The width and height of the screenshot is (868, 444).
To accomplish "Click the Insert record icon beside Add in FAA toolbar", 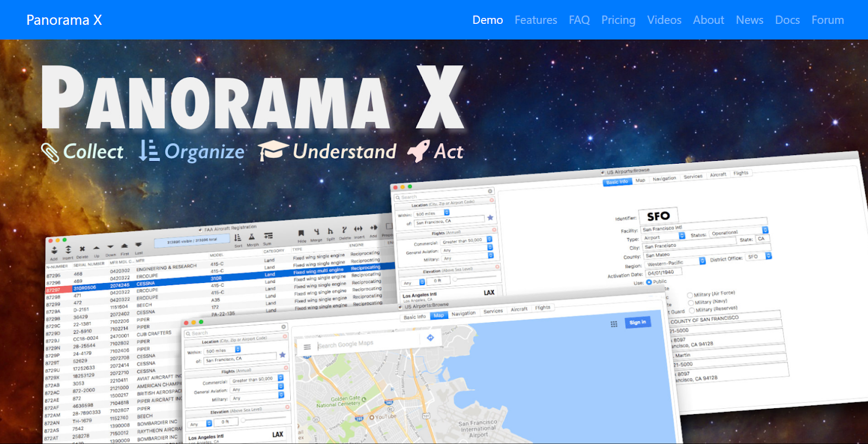I will point(68,249).
